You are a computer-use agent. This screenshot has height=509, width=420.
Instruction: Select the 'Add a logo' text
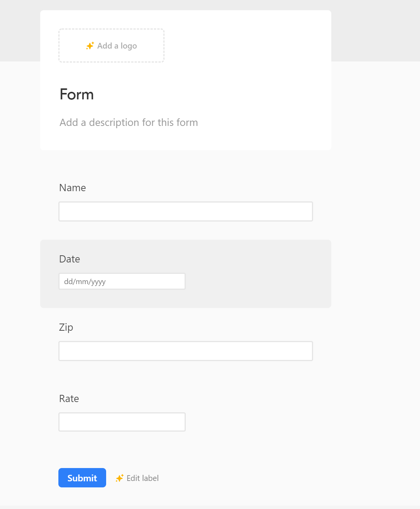click(x=117, y=46)
